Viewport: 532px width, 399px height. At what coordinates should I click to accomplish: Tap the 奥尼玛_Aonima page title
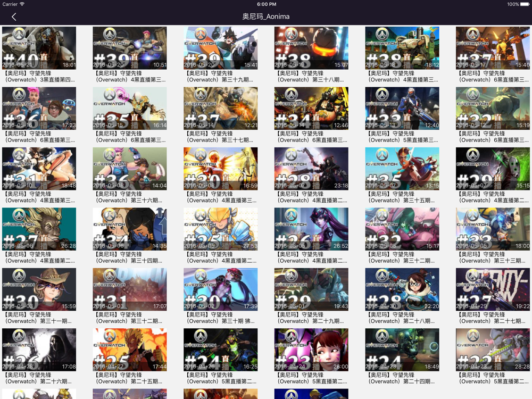tap(266, 16)
